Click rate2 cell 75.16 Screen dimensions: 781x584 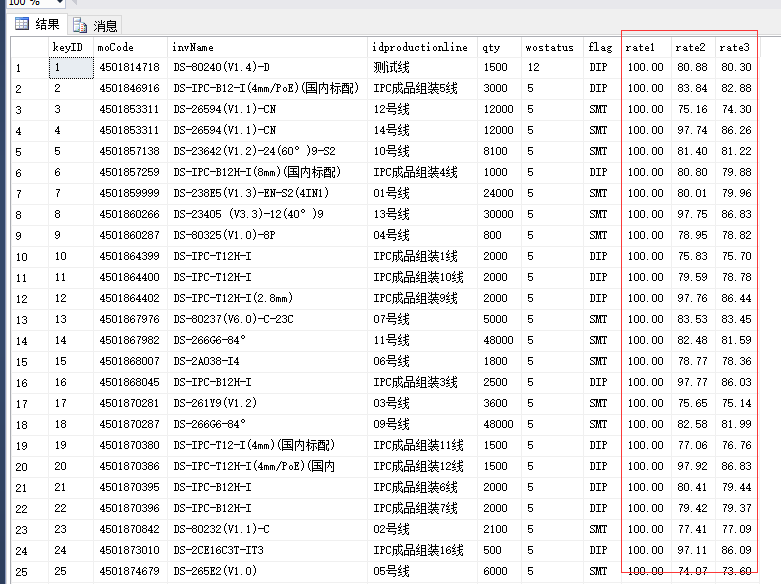[693, 109]
